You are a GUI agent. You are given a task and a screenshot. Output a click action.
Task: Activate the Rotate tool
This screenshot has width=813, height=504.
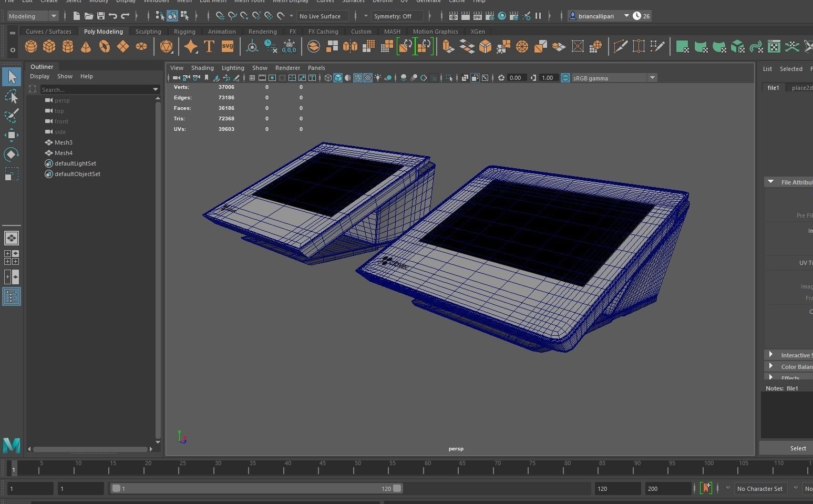click(x=12, y=154)
